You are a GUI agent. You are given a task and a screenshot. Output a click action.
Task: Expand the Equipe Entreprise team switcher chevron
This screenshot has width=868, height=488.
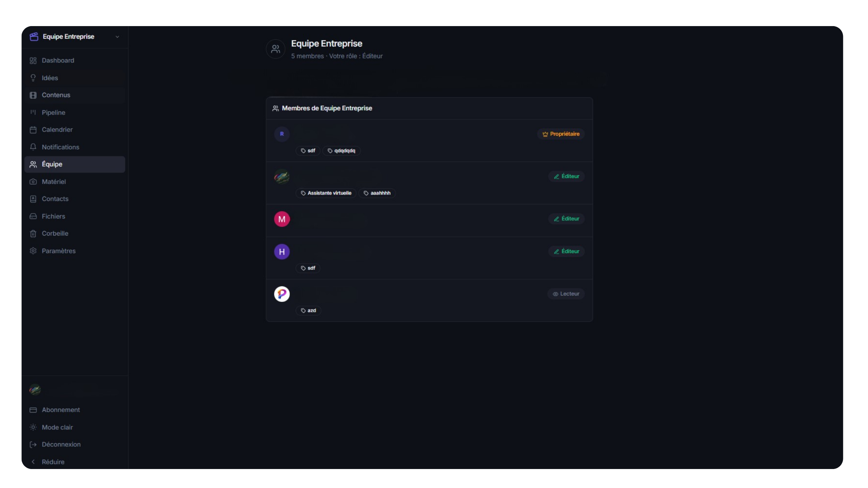(117, 37)
